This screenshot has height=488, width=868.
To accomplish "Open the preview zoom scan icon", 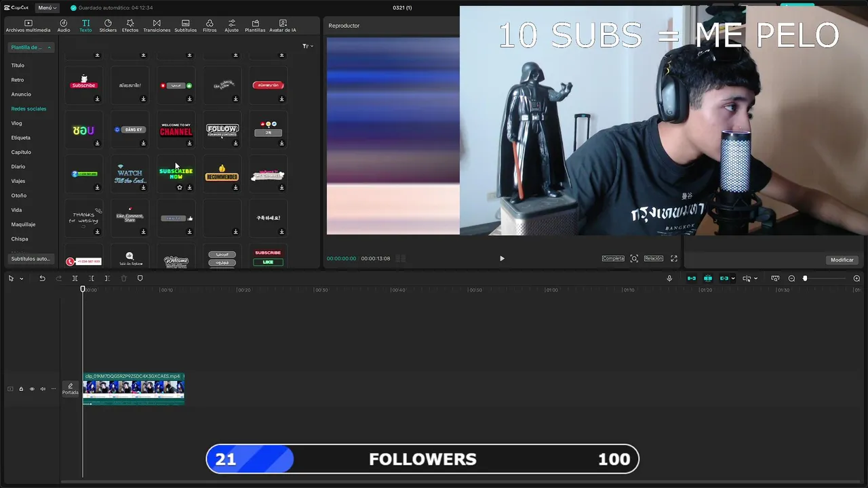I will coord(634,258).
